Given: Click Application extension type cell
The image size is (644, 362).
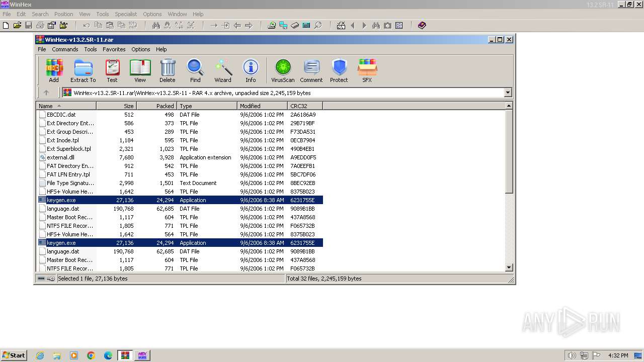Looking at the screenshot, I should tap(205, 157).
